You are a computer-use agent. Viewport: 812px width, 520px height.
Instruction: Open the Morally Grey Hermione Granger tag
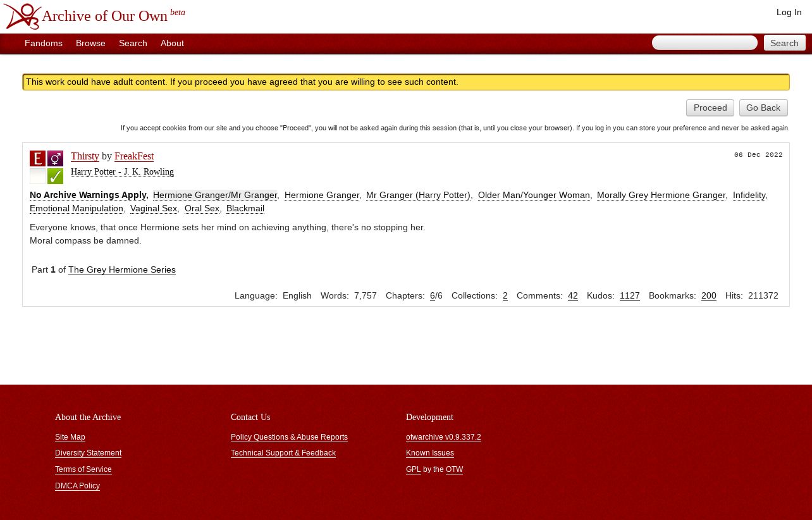tap(661, 195)
